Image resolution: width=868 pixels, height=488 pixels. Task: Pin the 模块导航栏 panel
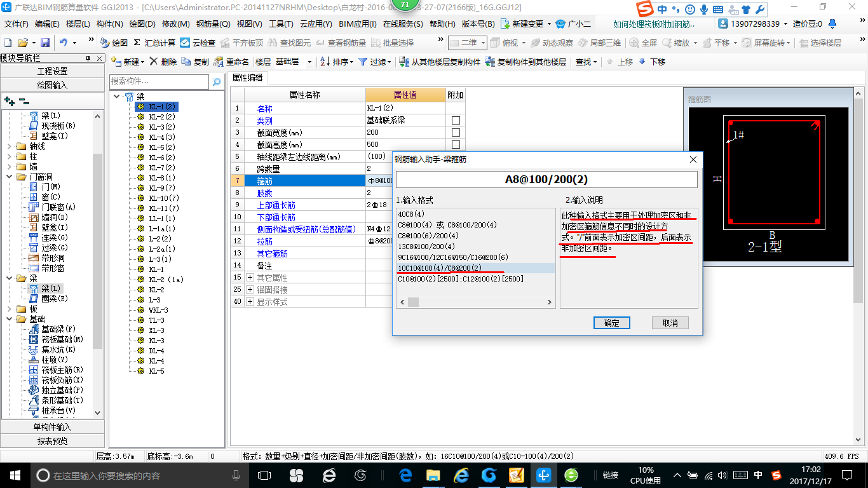click(x=88, y=58)
